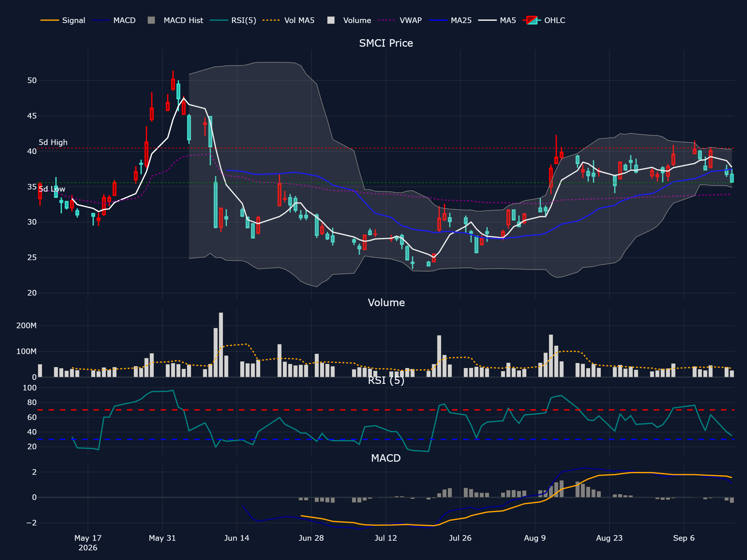
Task: Click the SMCI Price chart title
Action: (386, 43)
